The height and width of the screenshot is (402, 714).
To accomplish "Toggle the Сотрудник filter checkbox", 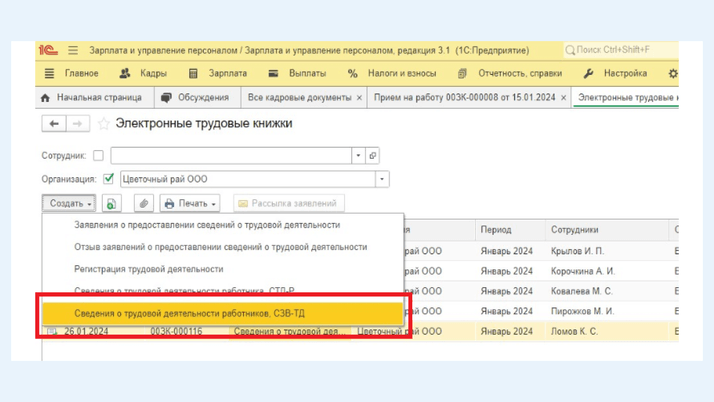I will pos(98,156).
